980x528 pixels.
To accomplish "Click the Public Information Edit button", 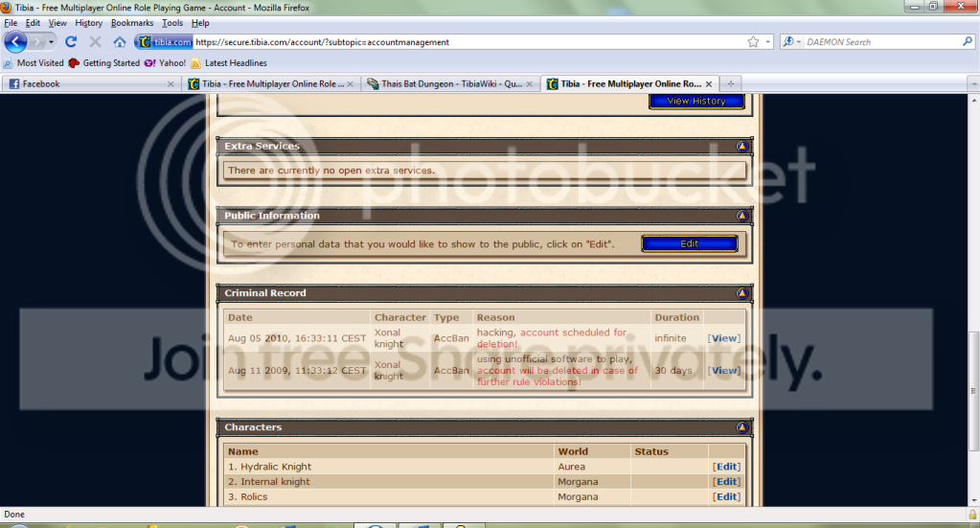I will [x=690, y=243].
